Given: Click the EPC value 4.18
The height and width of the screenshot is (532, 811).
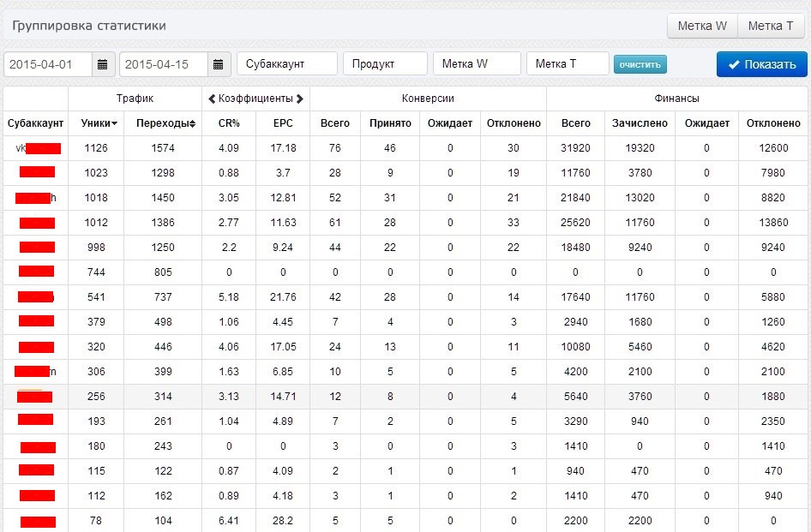Looking at the screenshot, I should (x=283, y=496).
